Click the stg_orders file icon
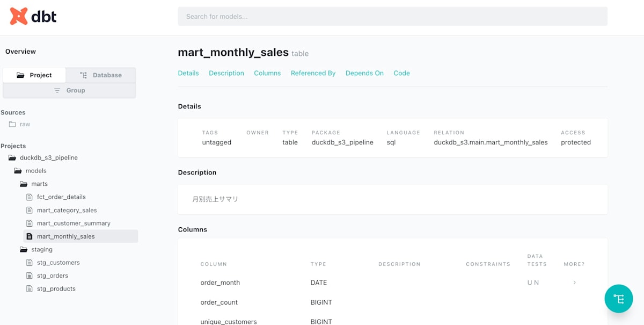The width and height of the screenshot is (644, 325). pyautogui.click(x=30, y=276)
